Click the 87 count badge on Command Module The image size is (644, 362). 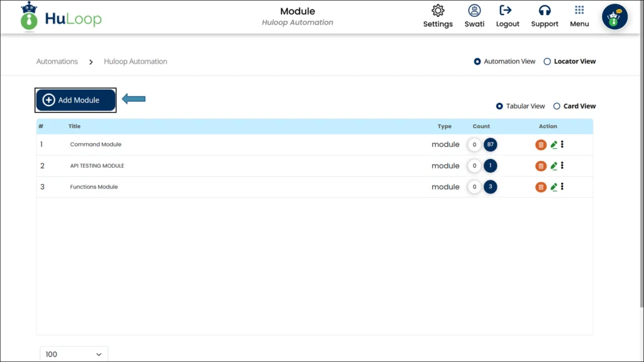pos(489,145)
